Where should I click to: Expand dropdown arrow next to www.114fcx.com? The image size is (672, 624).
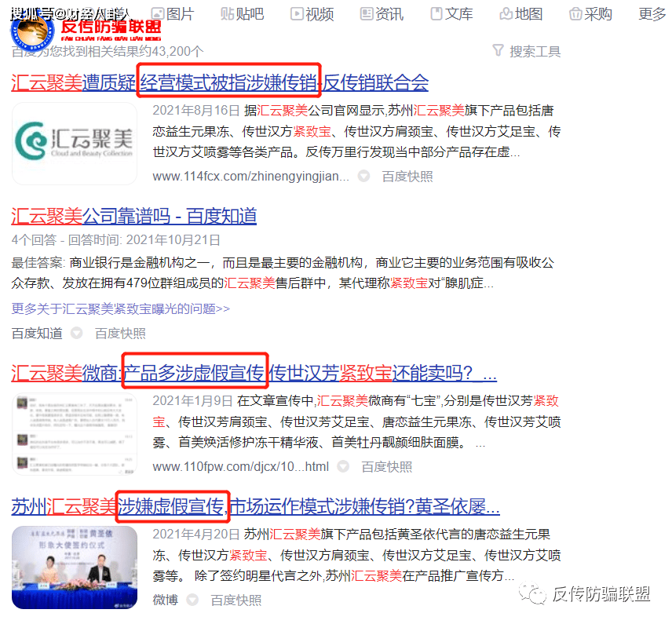363,176
